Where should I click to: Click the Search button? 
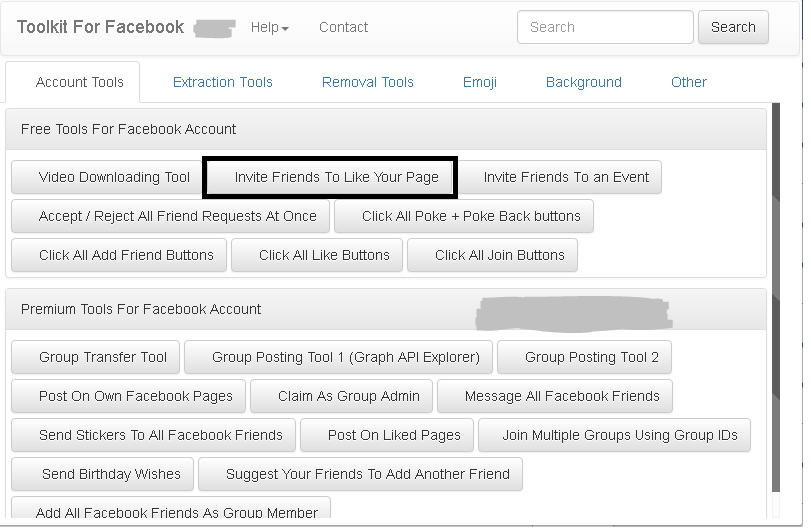point(733,27)
